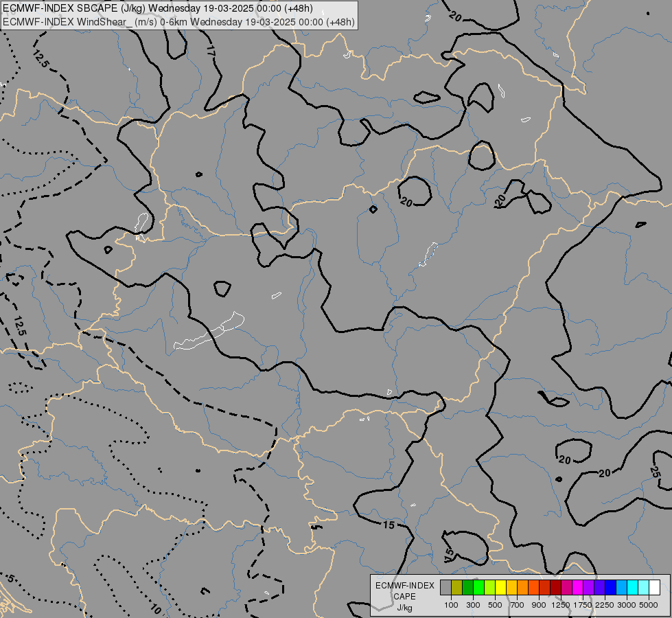The width and height of the screenshot is (672, 618).
Task: Select the bright green legend swatch
Action: 478,588
